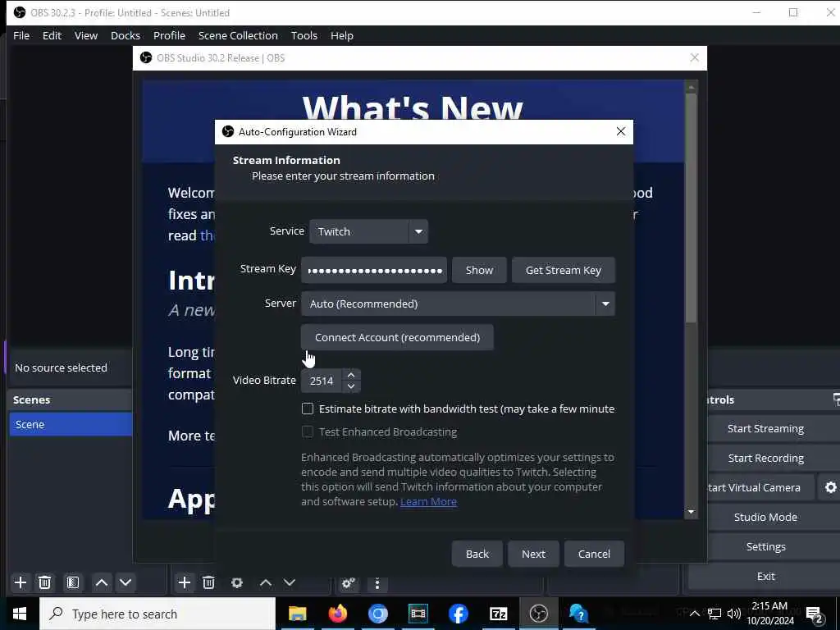Viewport: 840px width, 630px height.
Task: Open Windows Start menu
Action: [x=20, y=614]
